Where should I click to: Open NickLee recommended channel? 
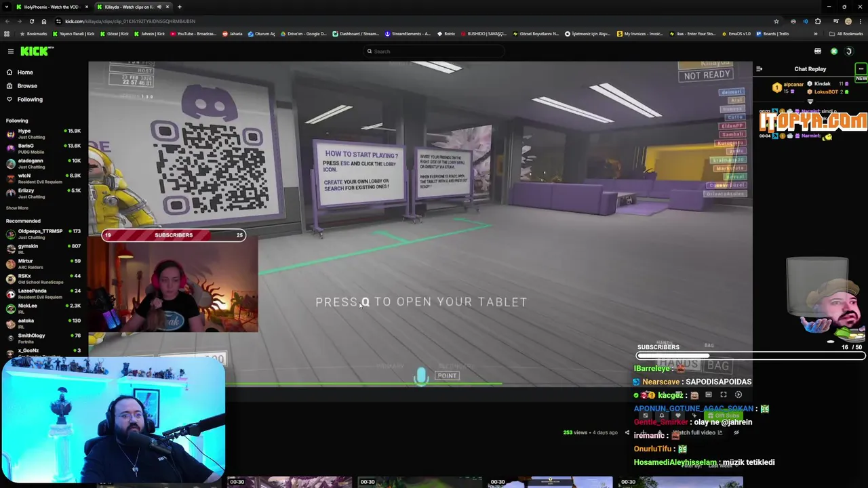[x=43, y=308]
